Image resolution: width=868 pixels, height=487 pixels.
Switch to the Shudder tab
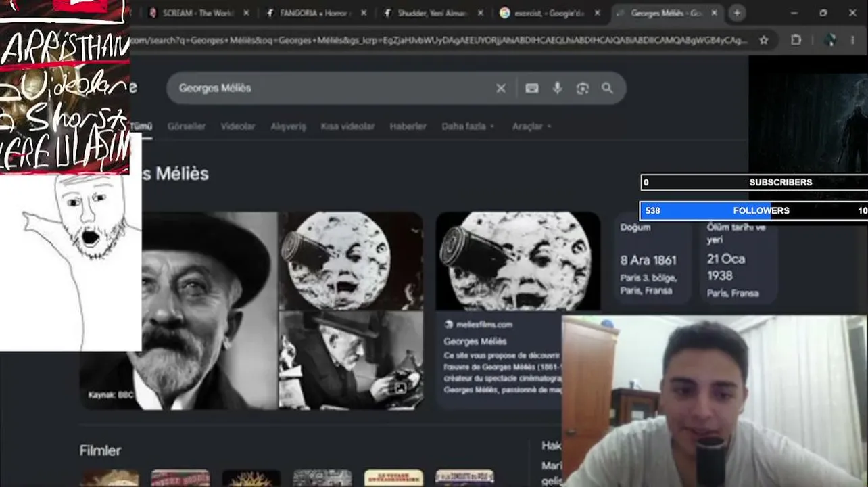[433, 13]
